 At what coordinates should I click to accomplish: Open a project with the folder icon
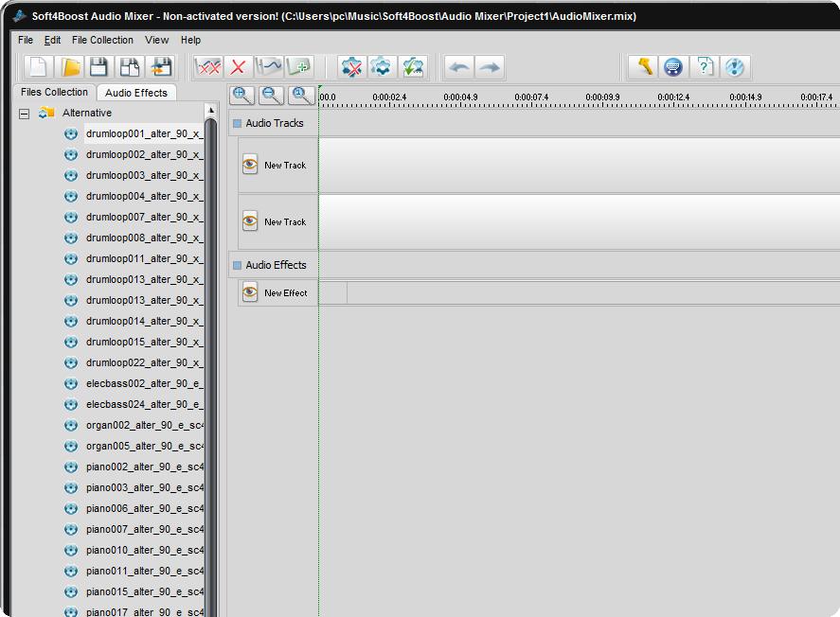(x=70, y=67)
